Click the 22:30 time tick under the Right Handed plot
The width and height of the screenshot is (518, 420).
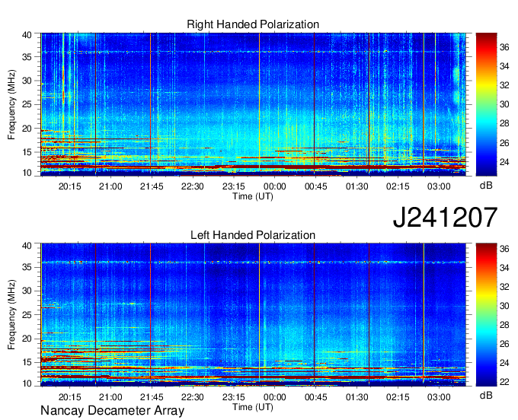point(193,186)
